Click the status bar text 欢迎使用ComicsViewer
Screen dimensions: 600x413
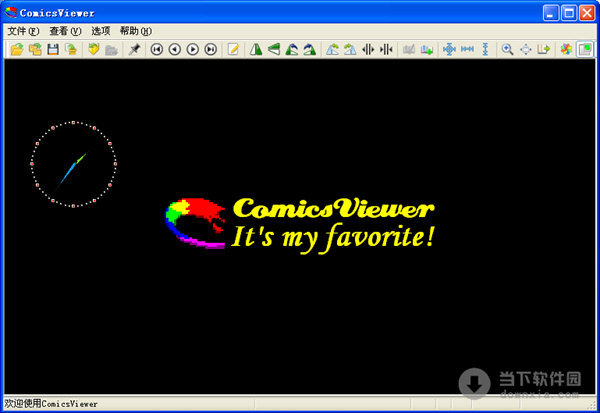coord(51,403)
